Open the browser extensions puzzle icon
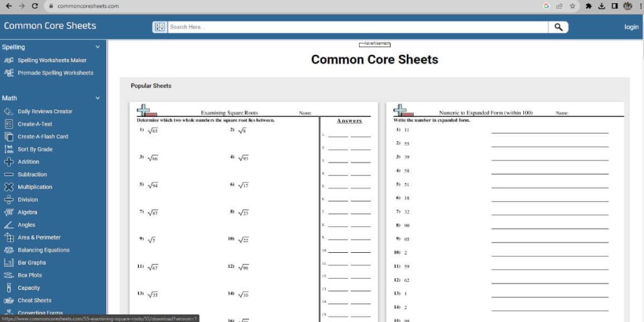Image resolution: width=644 pixels, height=322 pixels. [589, 6]
